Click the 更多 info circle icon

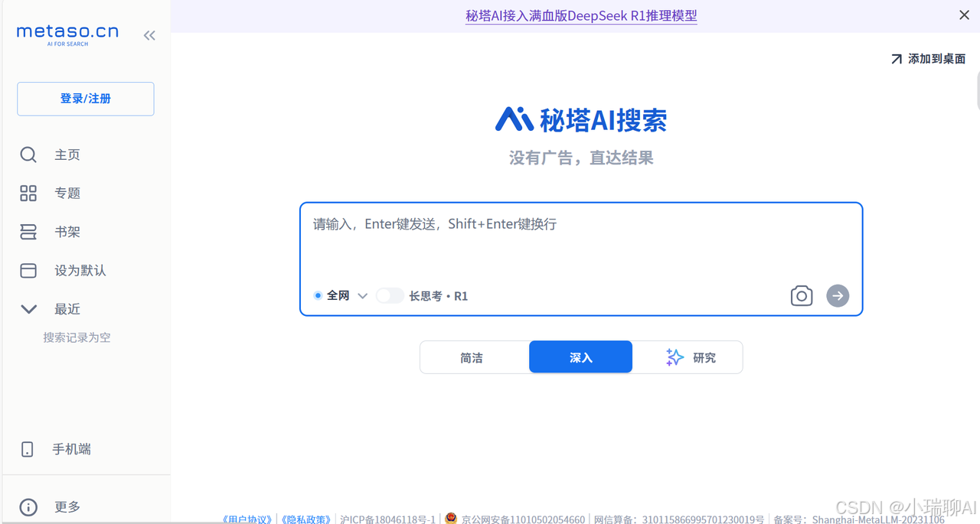pos(28,507)
